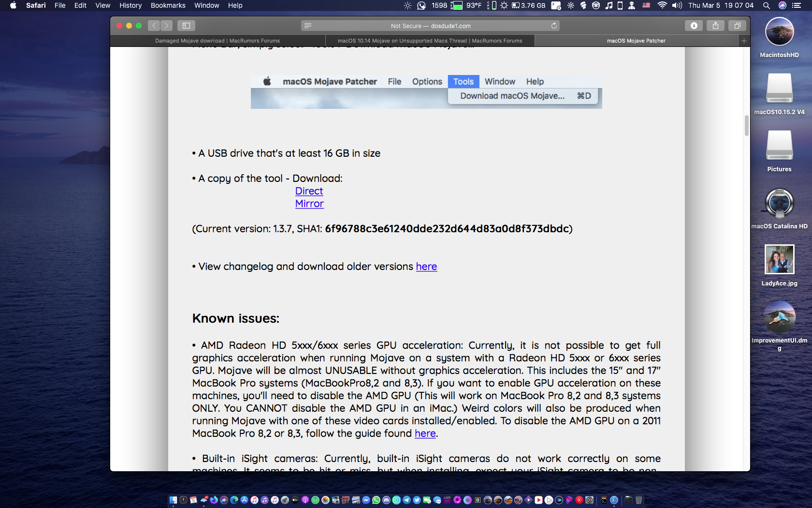
Task: Open the Help menu in menu bar
Action: [235, 5]
